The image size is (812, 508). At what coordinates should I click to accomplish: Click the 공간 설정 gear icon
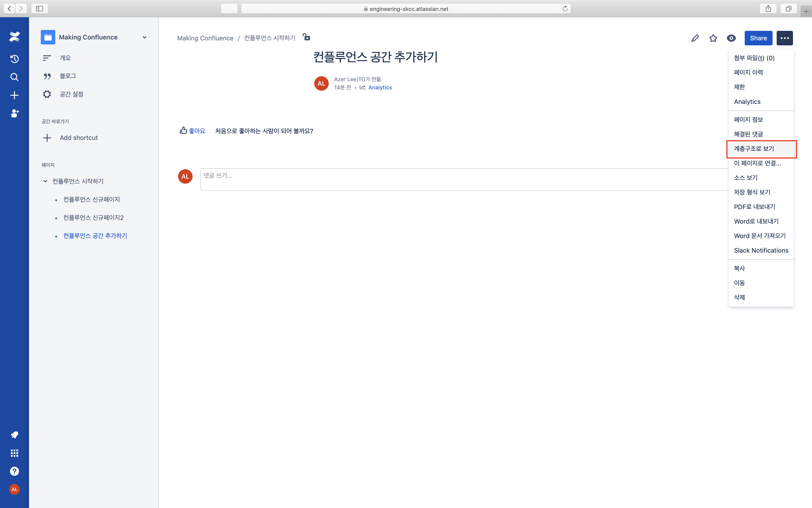[47, 94]
